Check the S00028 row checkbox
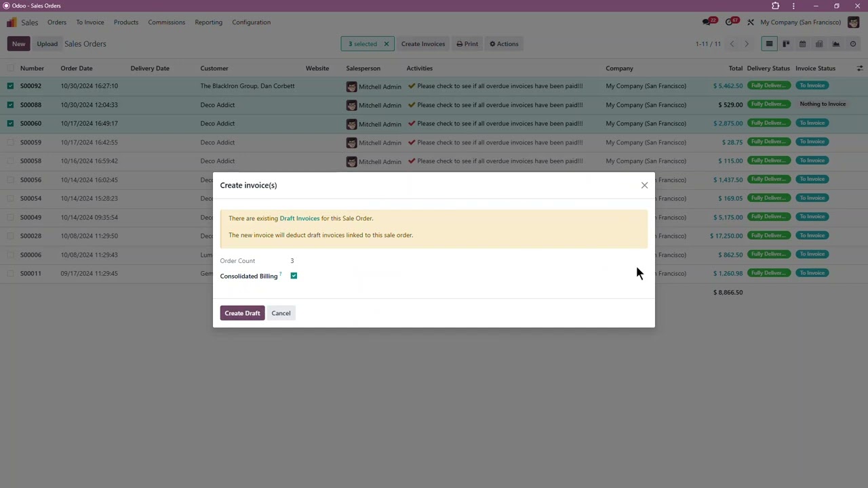868x488 pixels. [10, 236]
